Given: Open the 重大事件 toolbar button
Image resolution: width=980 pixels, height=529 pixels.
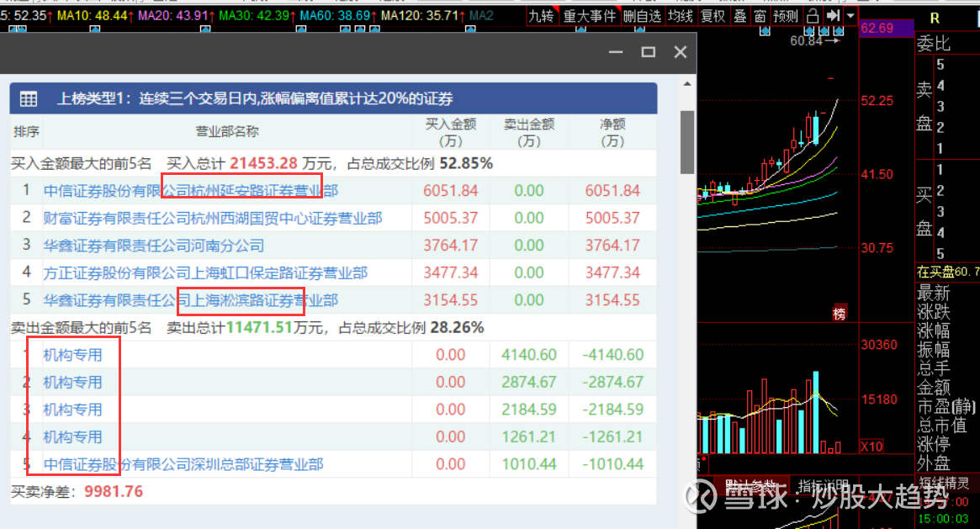Looking at the screenshot, I should point(589,16).
